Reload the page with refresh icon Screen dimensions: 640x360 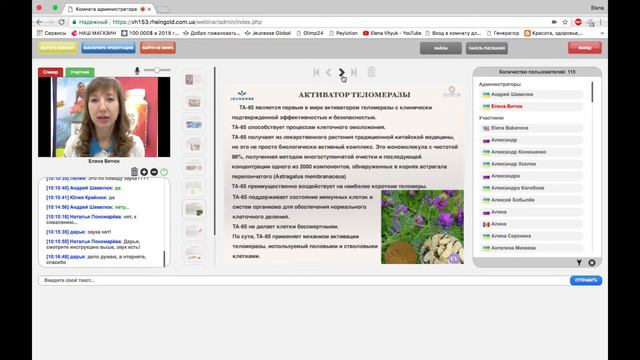pos(62,22)
